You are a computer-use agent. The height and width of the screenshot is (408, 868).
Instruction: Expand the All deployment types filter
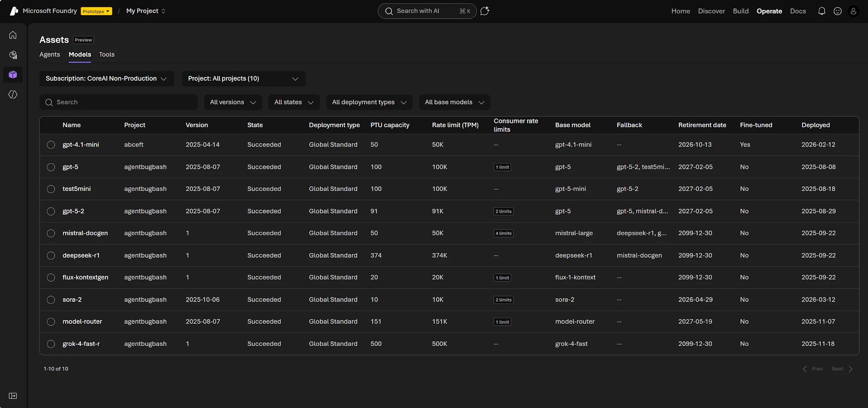tap(369, 102)
